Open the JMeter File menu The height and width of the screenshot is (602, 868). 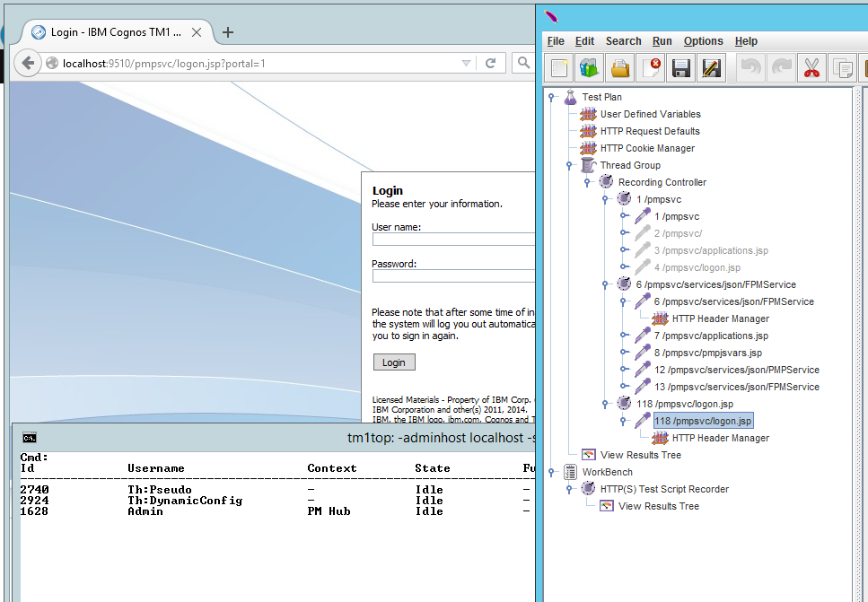click(556, 41)
